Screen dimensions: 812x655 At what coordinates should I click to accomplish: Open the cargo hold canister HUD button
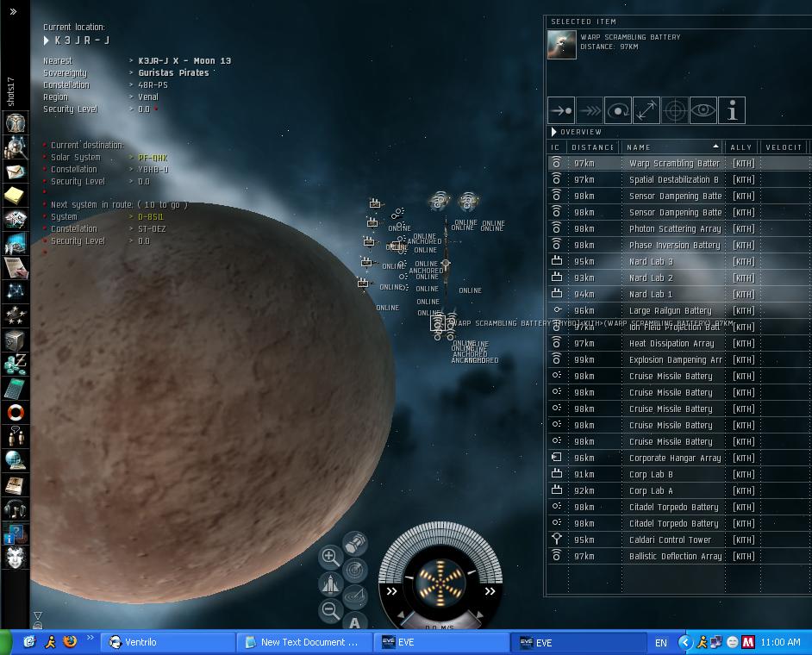pyautogui.click(x=355, y=544)
